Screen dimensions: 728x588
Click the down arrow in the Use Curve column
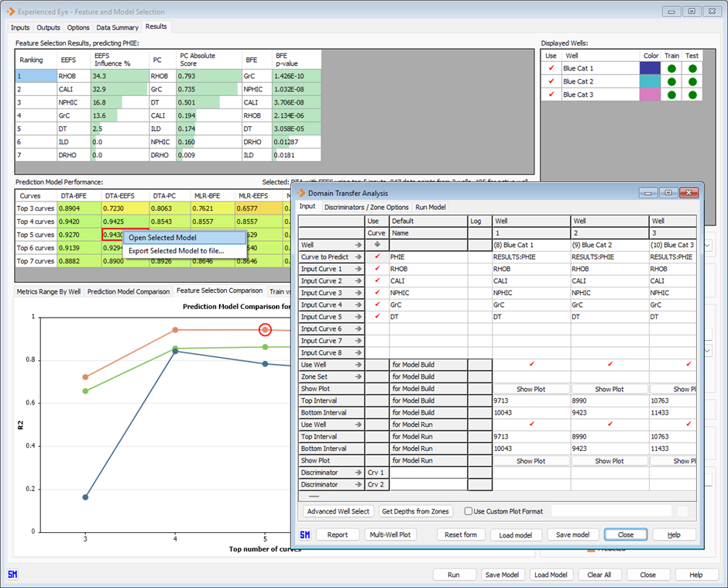376,244
